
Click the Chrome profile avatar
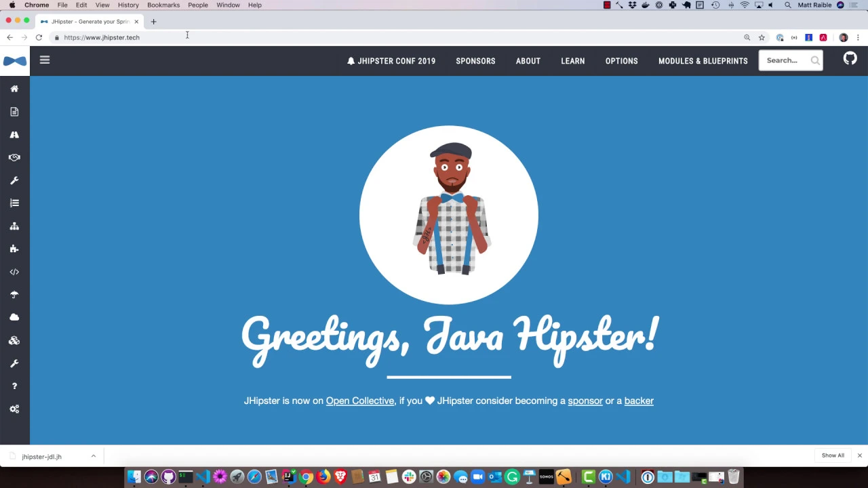pyautogui.click(x=844, y=37)
